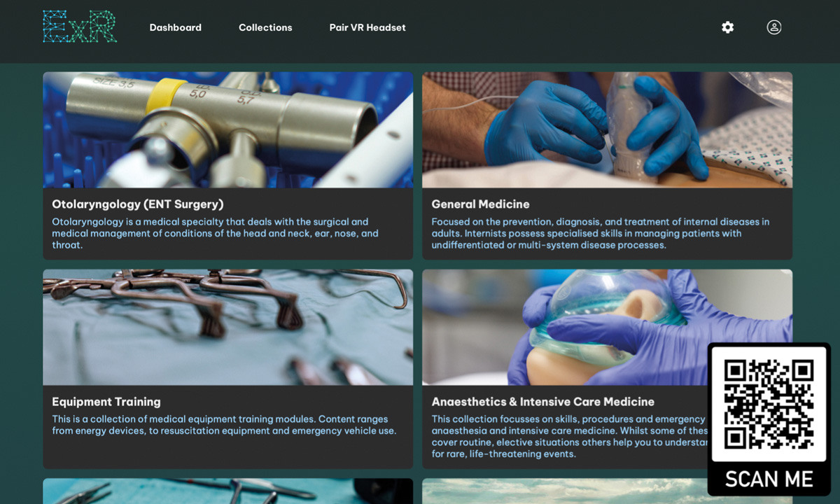Select the Otolaryngology description text
The image size is (840, 504).
pyautogui.click(x=216, y=233)
